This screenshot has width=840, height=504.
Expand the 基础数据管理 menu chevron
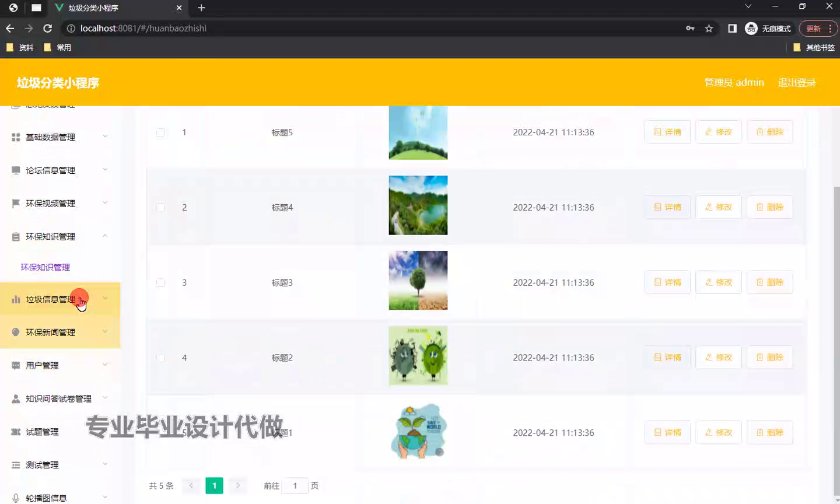click(105, 136)
